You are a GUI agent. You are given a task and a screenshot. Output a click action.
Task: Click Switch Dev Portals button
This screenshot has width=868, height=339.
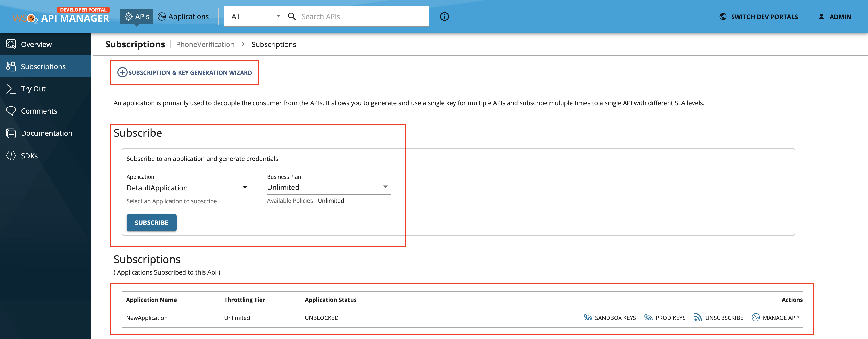pos(758,17)
